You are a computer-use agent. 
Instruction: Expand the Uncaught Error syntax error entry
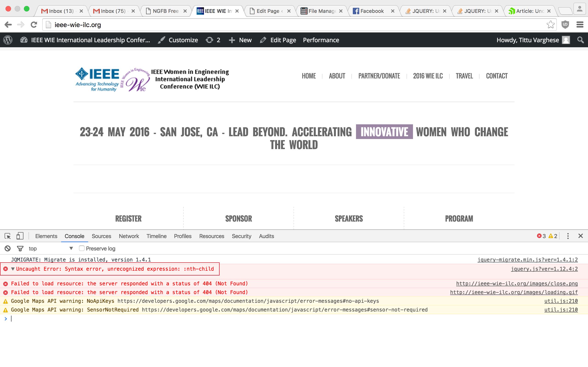[13, 269]
